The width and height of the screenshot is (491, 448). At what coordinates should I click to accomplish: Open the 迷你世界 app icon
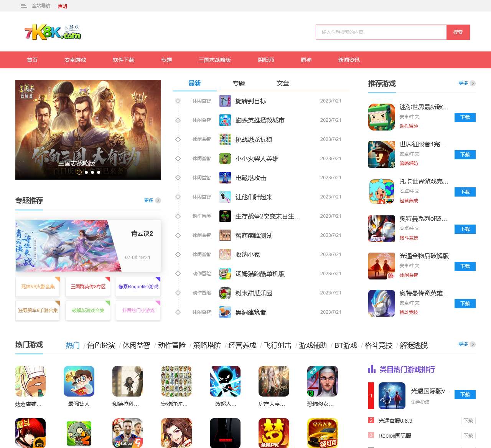(382, 117)
